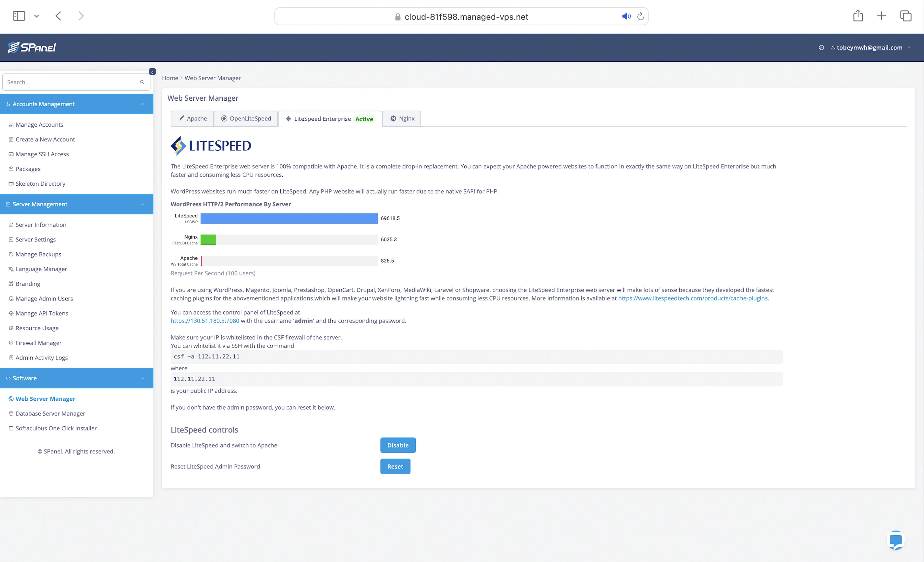Reload the page using the refresh icon
The width and height of the screenshot is (924, 562).
tap(640, 16)
